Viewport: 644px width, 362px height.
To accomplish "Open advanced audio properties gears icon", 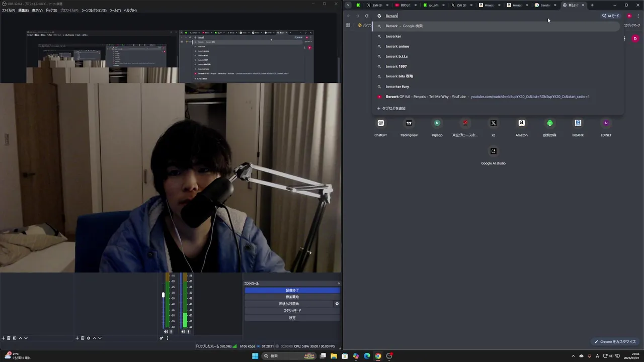I will click(x=162, y=338).
